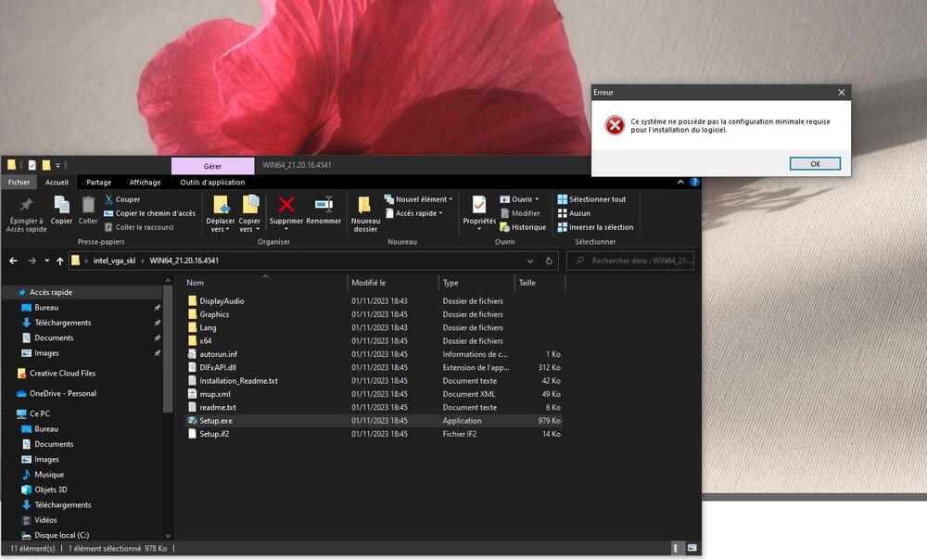The height and width of the screenshot is (560, 927).
Task: Click the Coller paste icon
Action: coord(88,205)
